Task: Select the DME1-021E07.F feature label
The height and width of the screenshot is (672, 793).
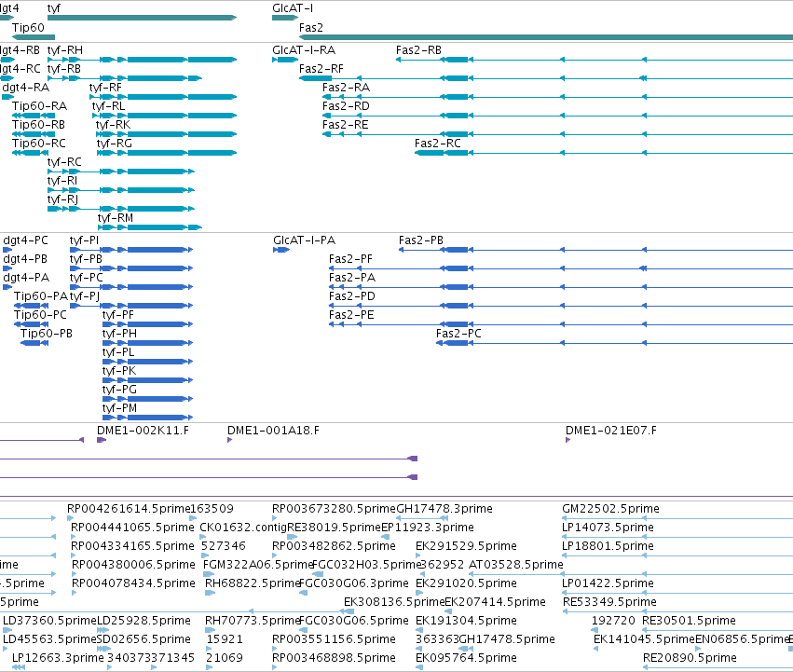Action: (611, 431)
